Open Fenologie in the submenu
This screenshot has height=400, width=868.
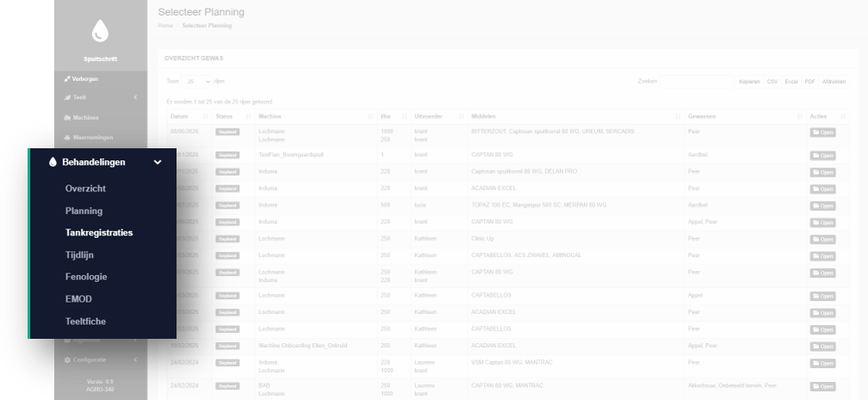pos(86,277)
